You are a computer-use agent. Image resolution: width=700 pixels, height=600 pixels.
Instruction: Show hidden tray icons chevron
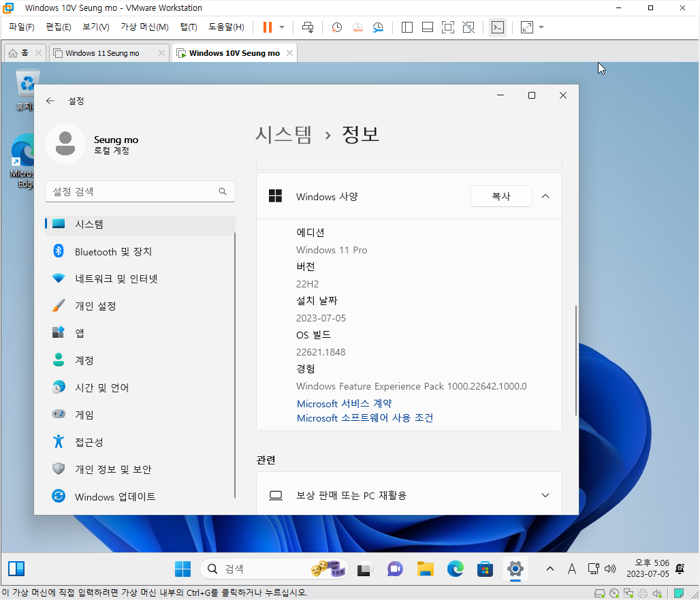[x=550, y=569]
